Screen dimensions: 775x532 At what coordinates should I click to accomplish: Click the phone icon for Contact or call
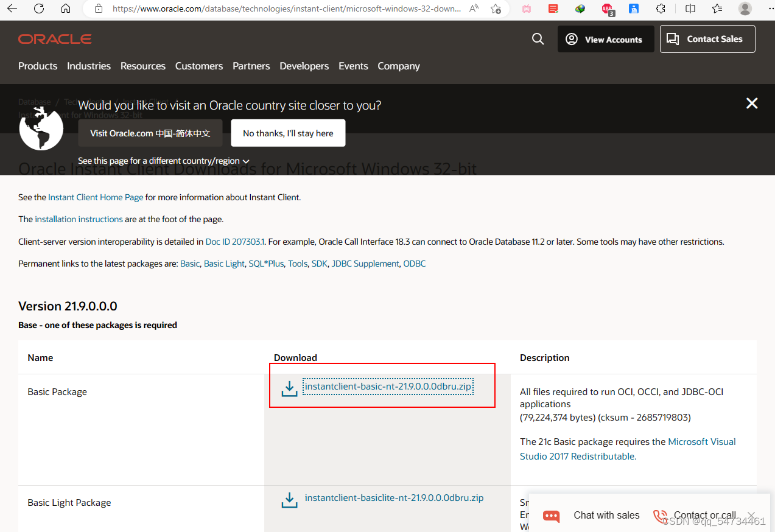660,516
